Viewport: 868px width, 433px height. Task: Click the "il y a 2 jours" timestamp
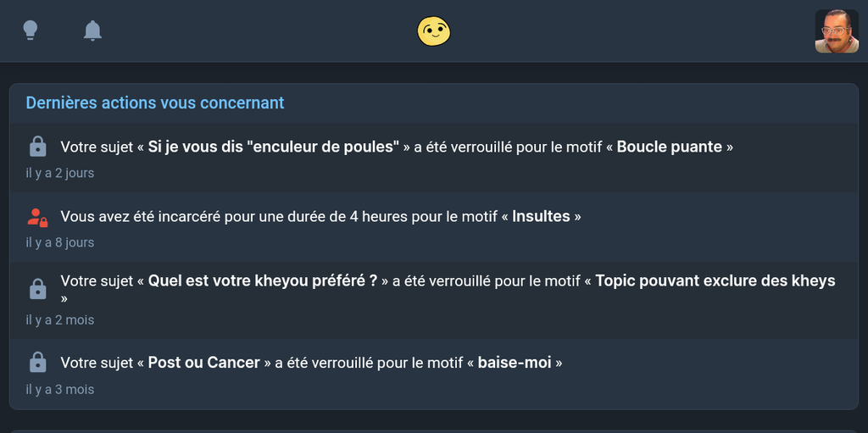(59, 173)
